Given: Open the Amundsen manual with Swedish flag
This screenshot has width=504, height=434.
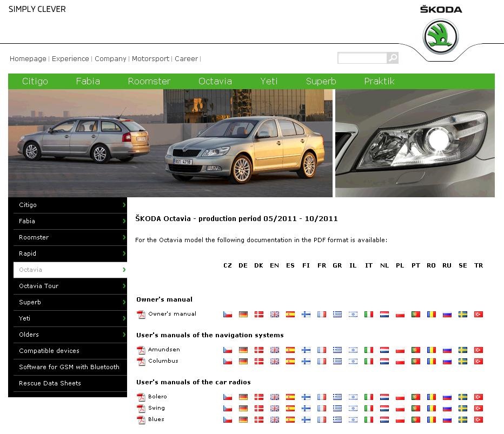Looking at the screenshot, I should tap(463, 350).
